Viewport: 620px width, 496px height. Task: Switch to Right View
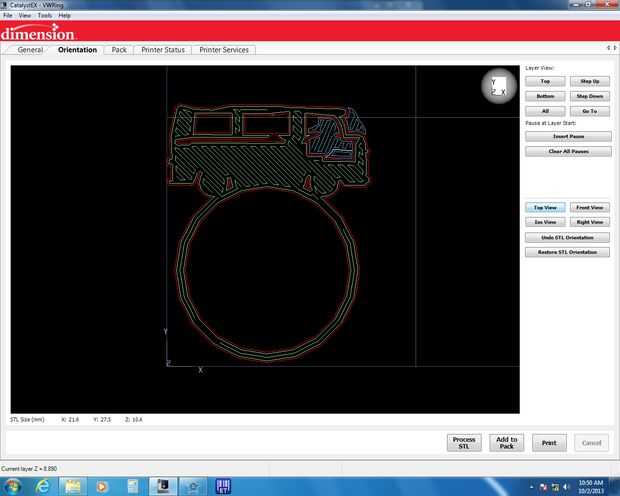tap(590, 222)
